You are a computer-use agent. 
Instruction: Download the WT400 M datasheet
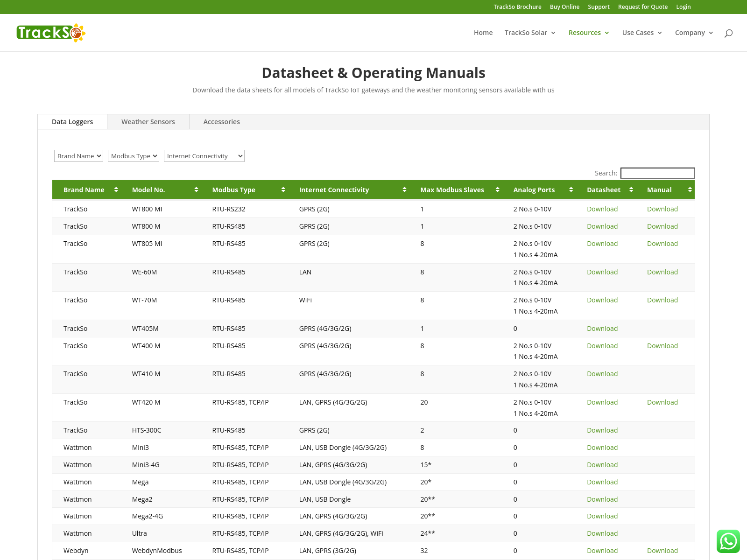602,346
